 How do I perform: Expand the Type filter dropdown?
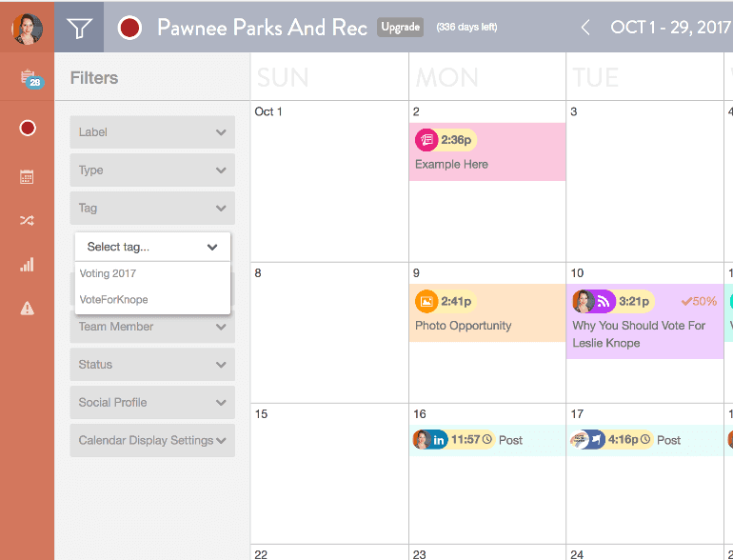pos(152,170)
